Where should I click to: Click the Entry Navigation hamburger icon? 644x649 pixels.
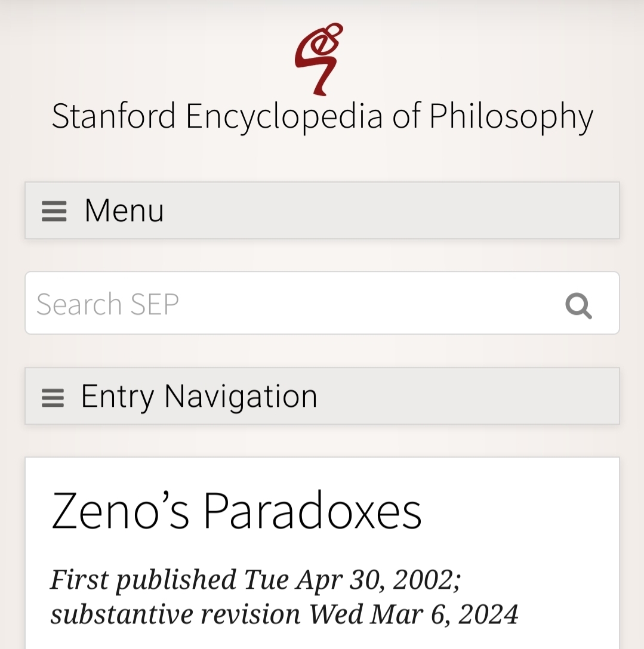pyautogui.click(x=53, y=397)
